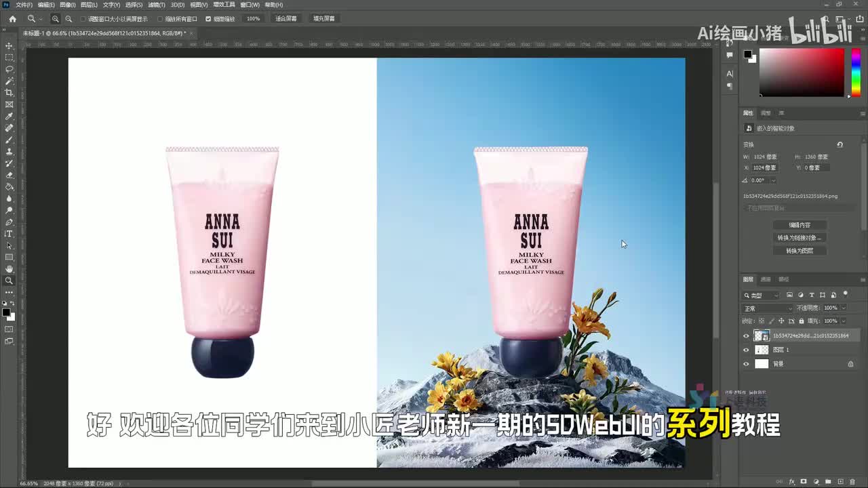Choose the Zoom In magnifier option
This screenshot has height=488, width=868.
56,19
